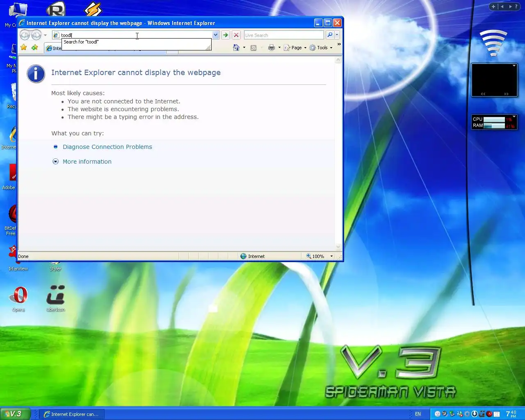Click the sidebar previous page arrow
Image resolution: width=525 pixels, height=420 pixels.
click(x=502, y=7)
